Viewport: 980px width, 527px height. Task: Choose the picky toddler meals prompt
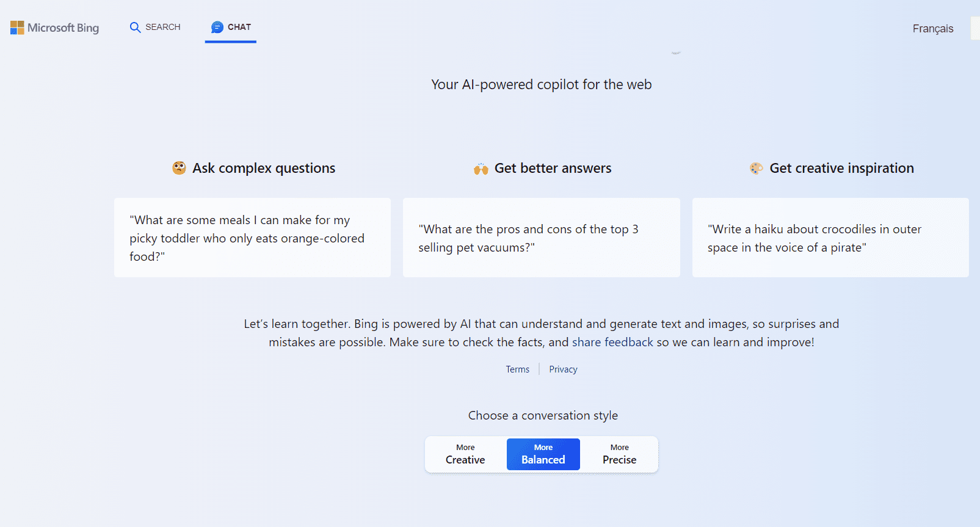pos(252,238)
